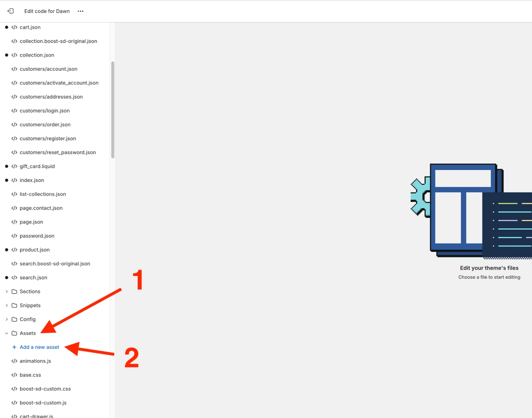The width and height of the screenshot is (532, 418).
Task: Click the exit code editor icon
Action: tap(11, 11)
